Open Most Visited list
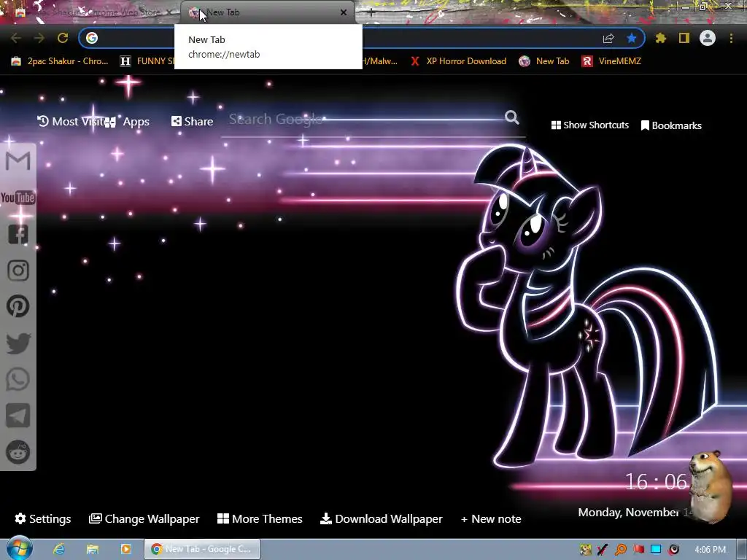The image size is (747, 560). [x=71, y=122]
